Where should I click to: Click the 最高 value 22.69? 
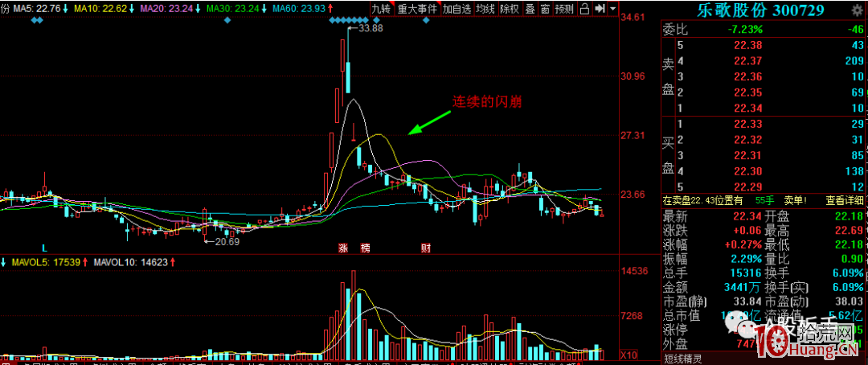[851, 231]
